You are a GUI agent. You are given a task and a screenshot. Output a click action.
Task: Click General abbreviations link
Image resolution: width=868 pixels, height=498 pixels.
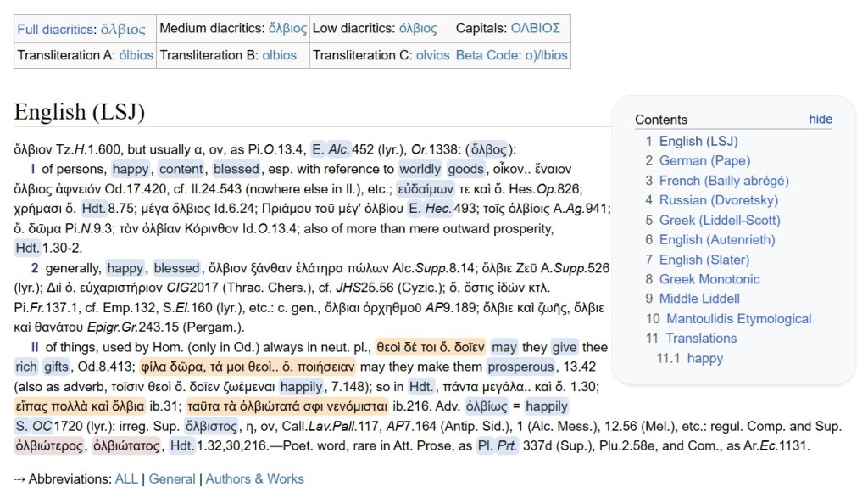[x=172, y=478]
